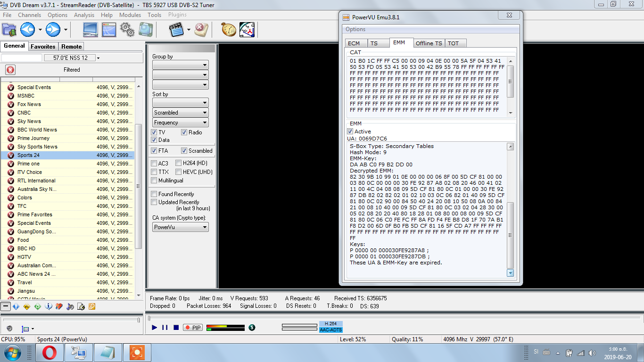Uncheck the FTA filter checkbox
Viewport: 644px width, 362px height.
coord(154,151)
